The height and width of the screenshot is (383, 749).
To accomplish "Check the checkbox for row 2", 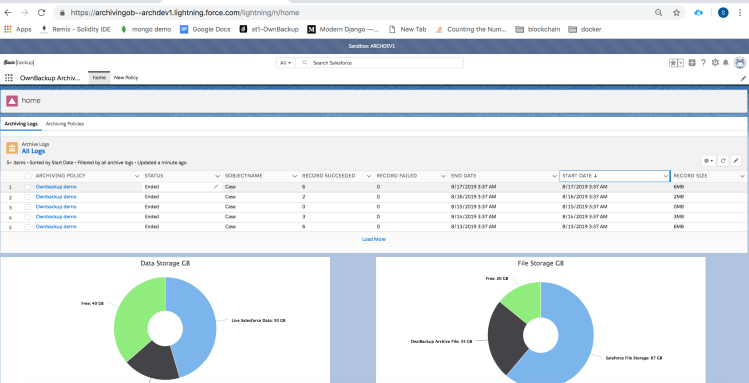I will coord(27,197).
